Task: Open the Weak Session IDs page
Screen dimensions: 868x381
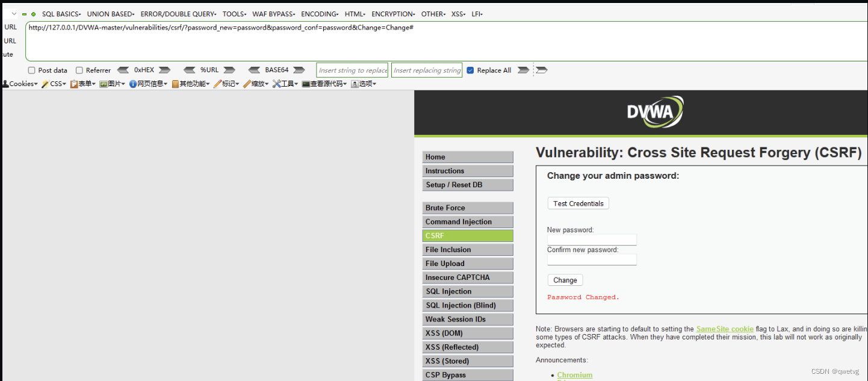Action: (x=468, y=319)
